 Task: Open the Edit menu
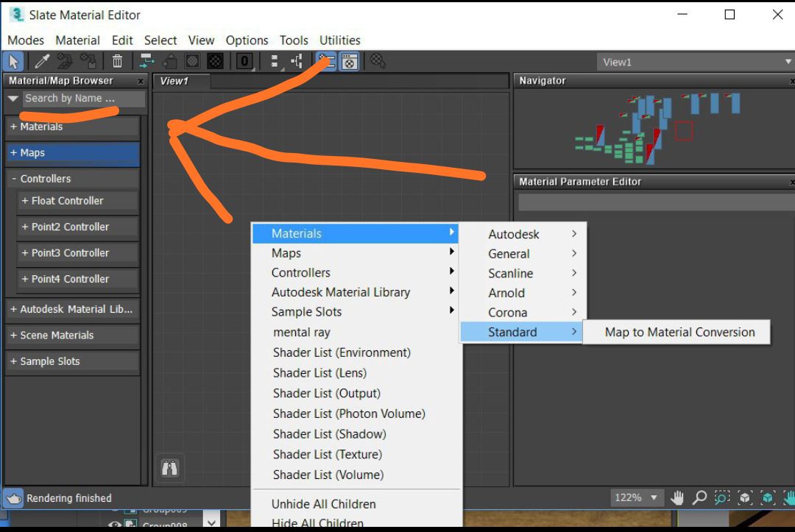tap(122, 40)
